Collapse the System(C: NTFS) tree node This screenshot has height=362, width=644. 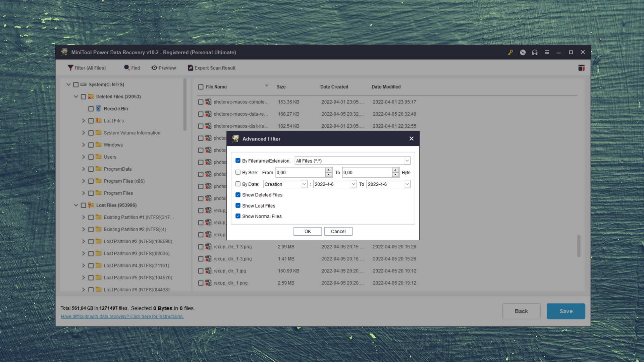(x=68, y=84)
